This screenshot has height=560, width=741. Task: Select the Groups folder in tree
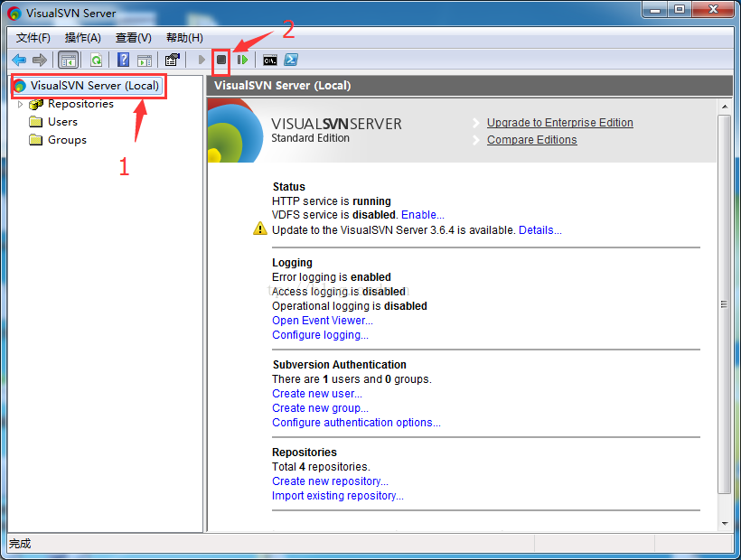(x=67, y=140)
